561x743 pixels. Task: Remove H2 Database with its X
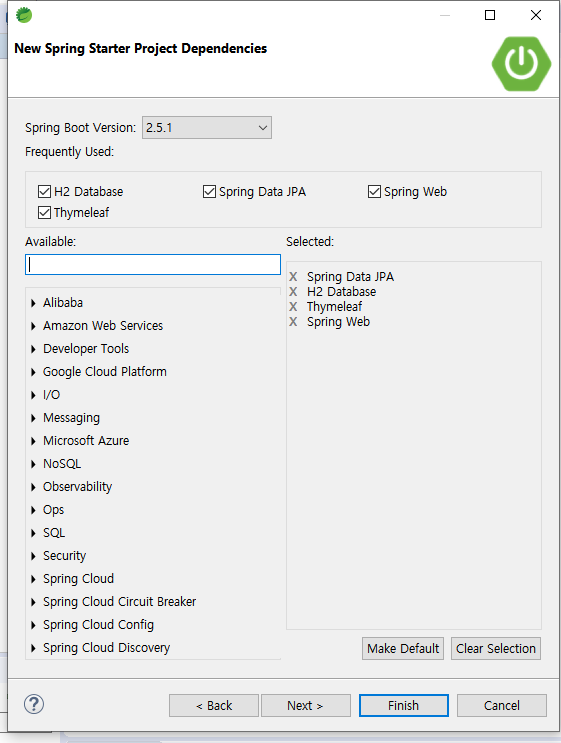pyautogui.click(x=293, y=292)
